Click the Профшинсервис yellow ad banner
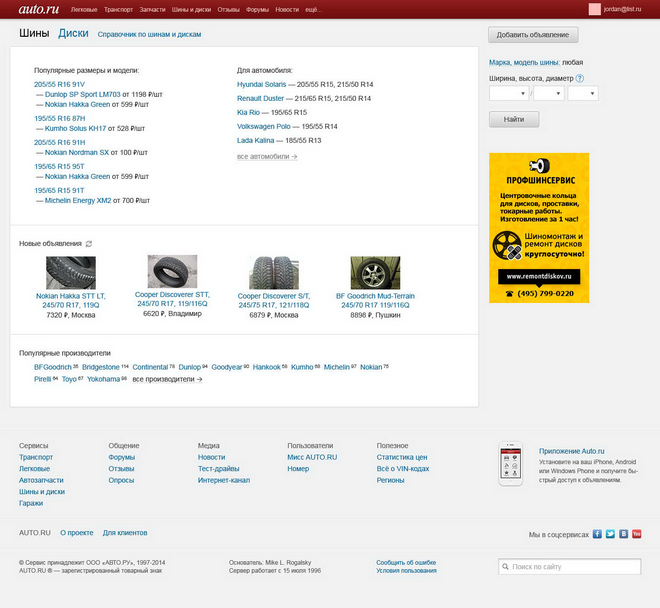The width and height of the screenshot is (660, 608). (x=539, y=228)
